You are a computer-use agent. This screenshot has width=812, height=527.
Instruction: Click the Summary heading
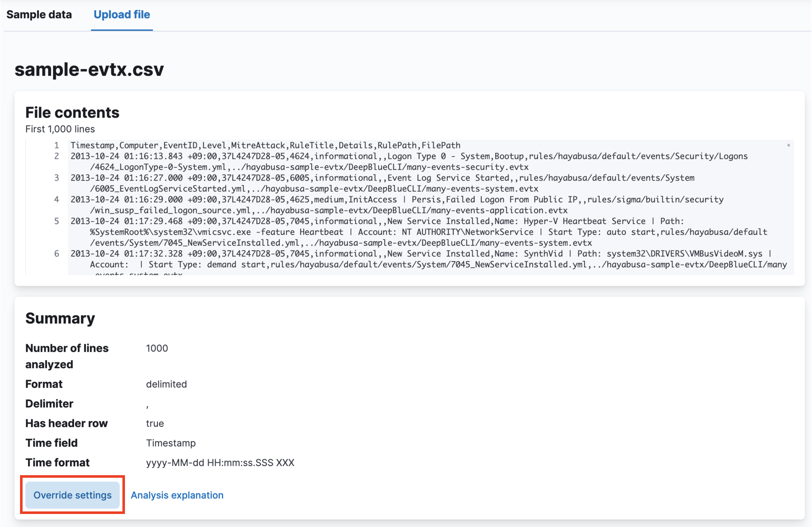pyautogui.click(x=60, y=318)
